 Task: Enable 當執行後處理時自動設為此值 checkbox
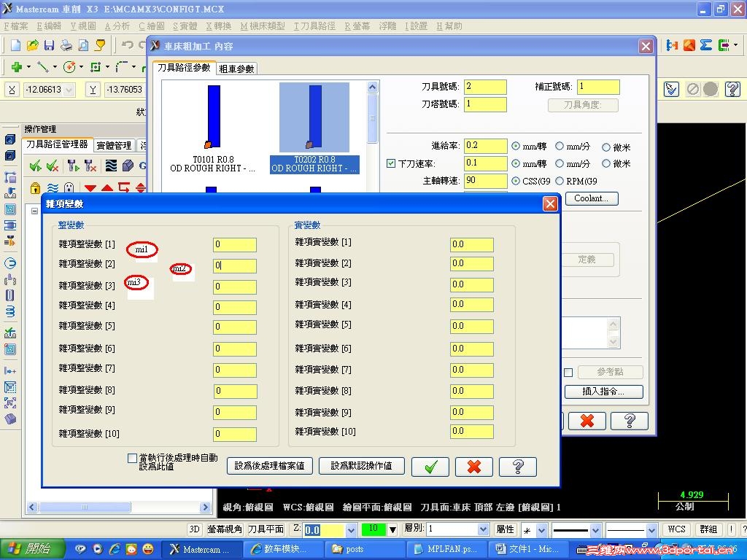133,458
